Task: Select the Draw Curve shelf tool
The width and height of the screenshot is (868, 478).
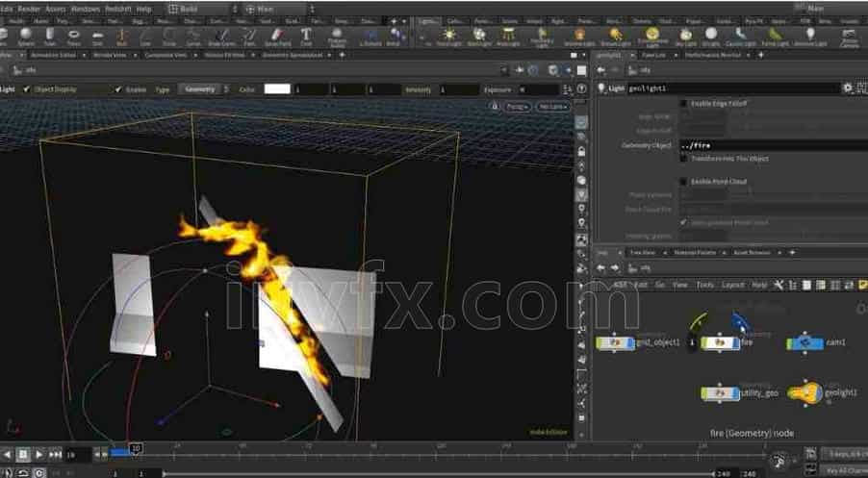Action: click(x=222, y=36)
